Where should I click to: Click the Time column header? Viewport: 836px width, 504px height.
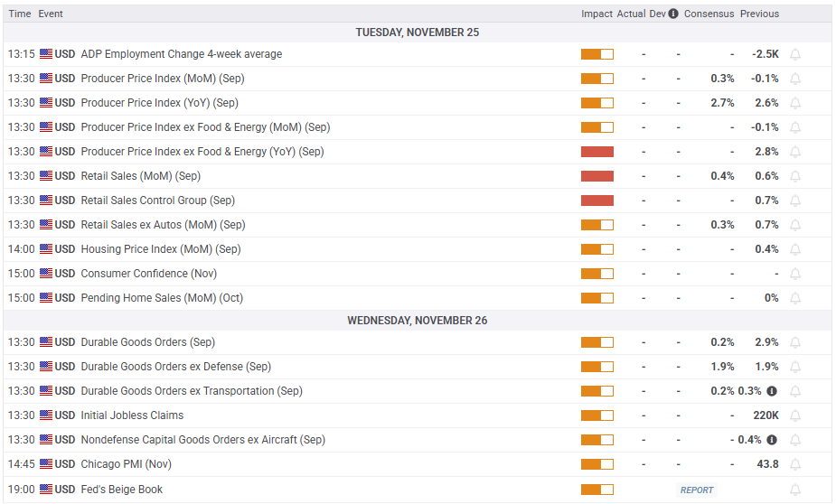19,14
